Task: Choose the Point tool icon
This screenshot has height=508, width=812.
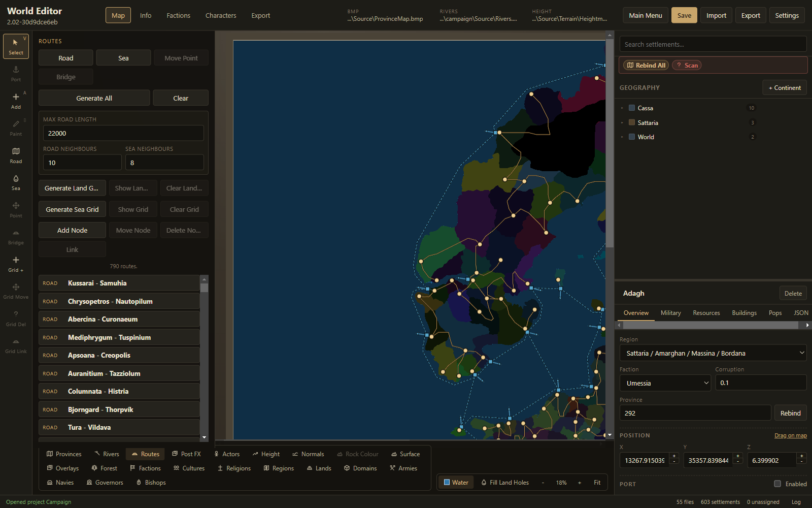Action: (16, 210)
